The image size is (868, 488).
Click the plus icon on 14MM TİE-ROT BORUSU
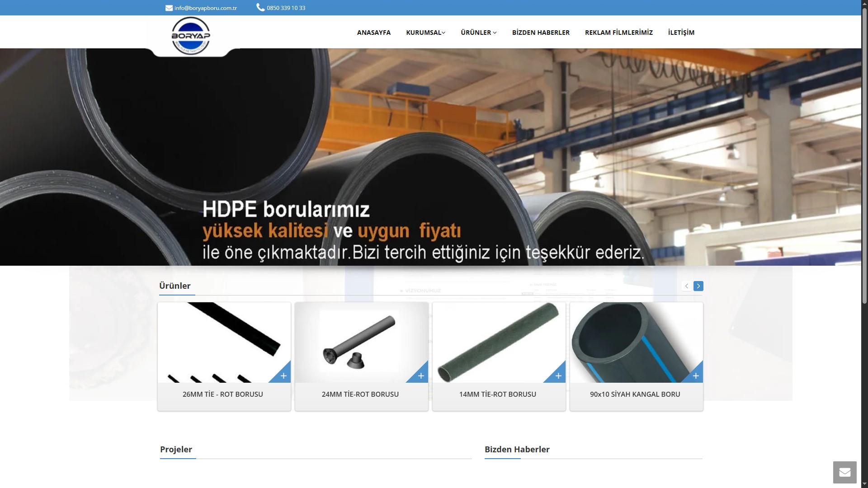pos(558,375)
